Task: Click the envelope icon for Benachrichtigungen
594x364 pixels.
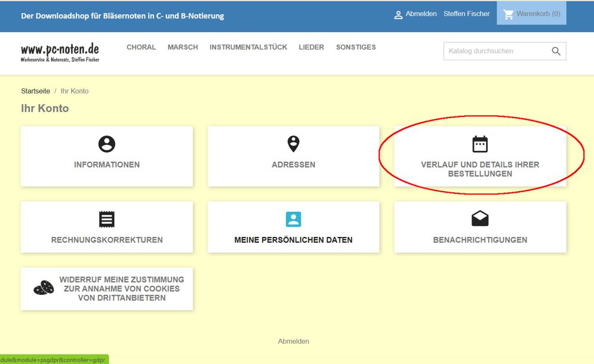Action: click(480, 219)
